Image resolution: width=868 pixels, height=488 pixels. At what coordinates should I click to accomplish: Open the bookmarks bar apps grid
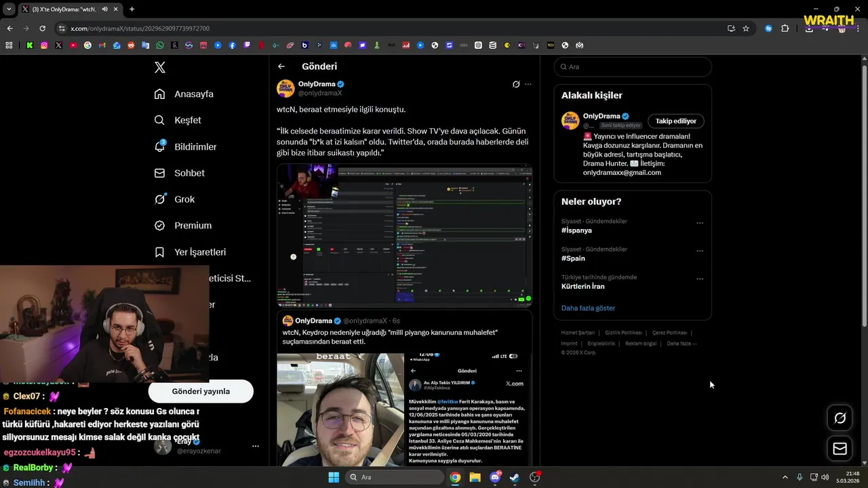pyautogui.click(x=9, y=45)
